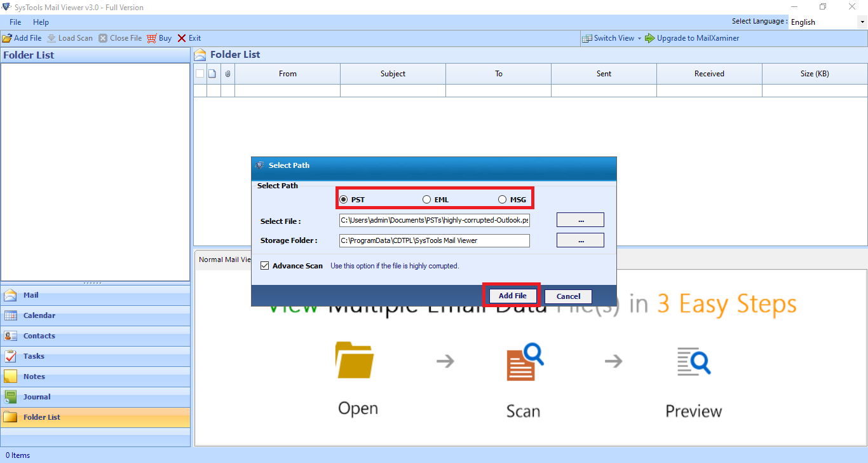Open the Help menu
This screenshot has height=463, width=868.
(41, 22)
